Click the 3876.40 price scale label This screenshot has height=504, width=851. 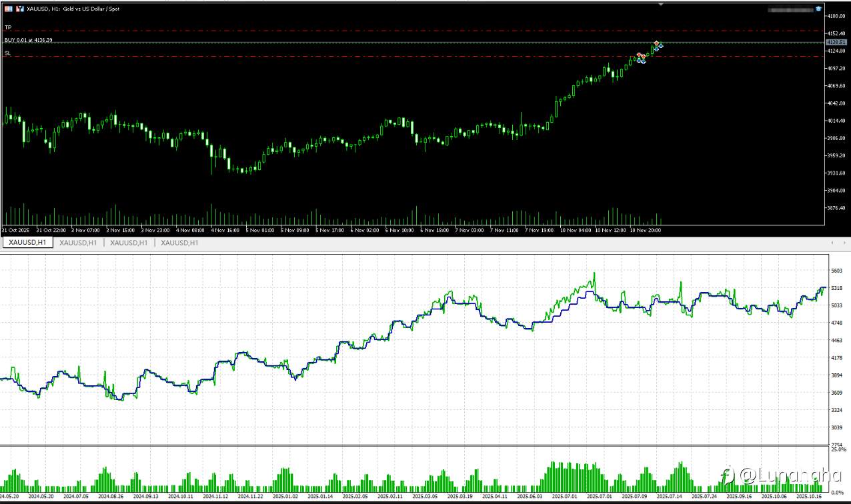coord(836,208)
